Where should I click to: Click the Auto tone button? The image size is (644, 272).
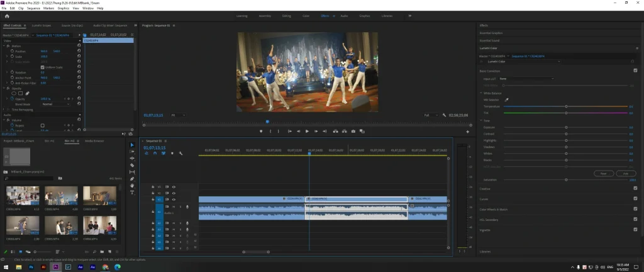point(625,173)
